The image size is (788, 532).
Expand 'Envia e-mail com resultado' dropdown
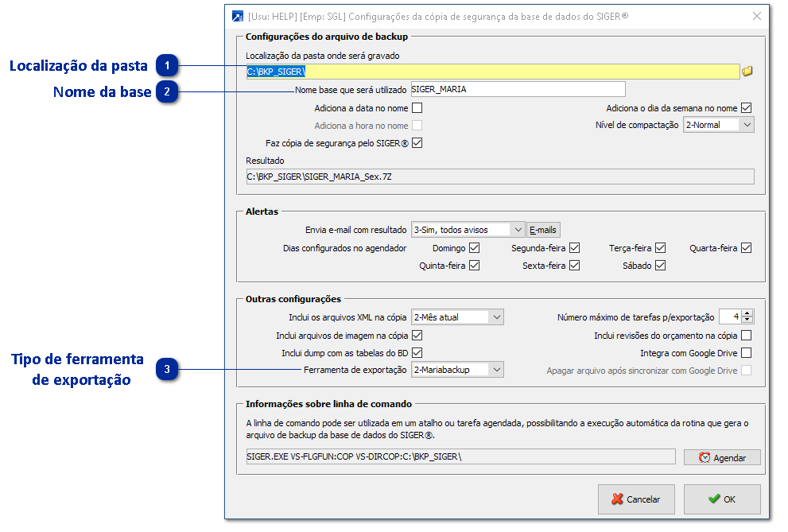[x=518, y=230]
